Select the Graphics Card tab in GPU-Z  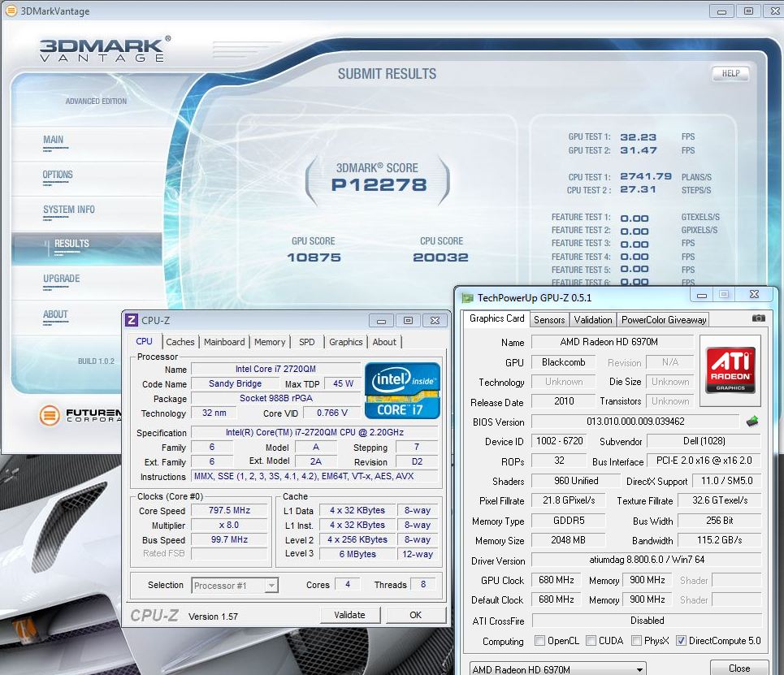(x=496, y=318)
